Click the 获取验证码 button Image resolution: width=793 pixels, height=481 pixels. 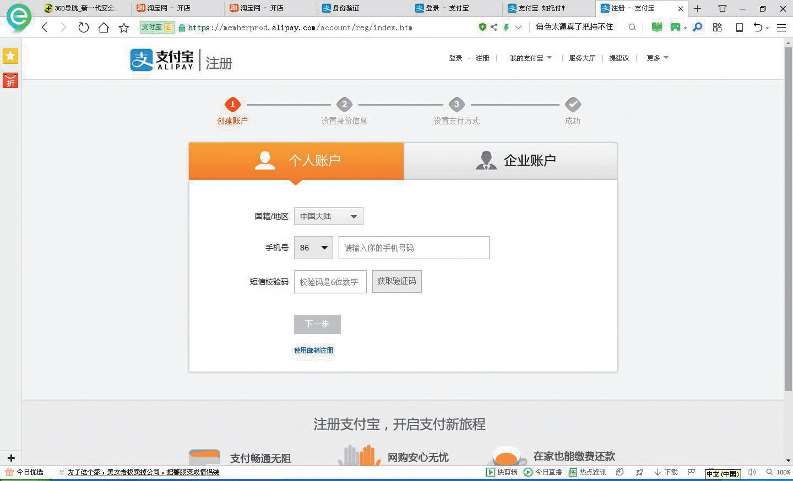point(397,282)
